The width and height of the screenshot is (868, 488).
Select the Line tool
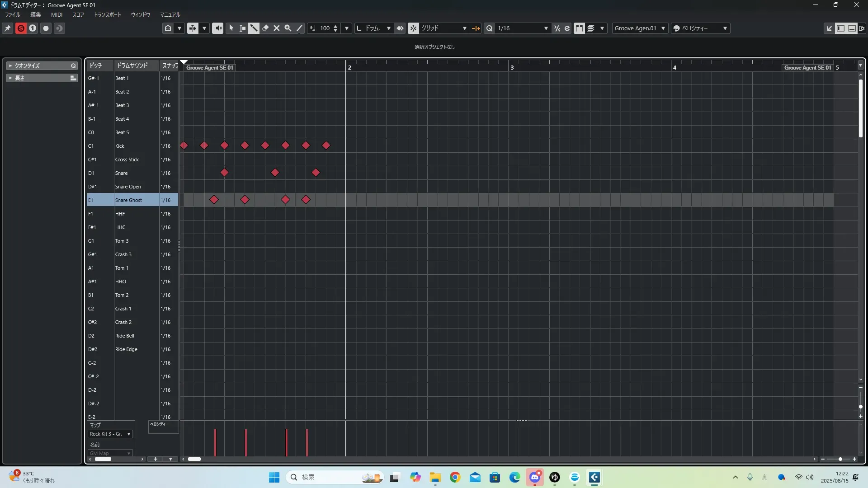click(x=299, y=28)
